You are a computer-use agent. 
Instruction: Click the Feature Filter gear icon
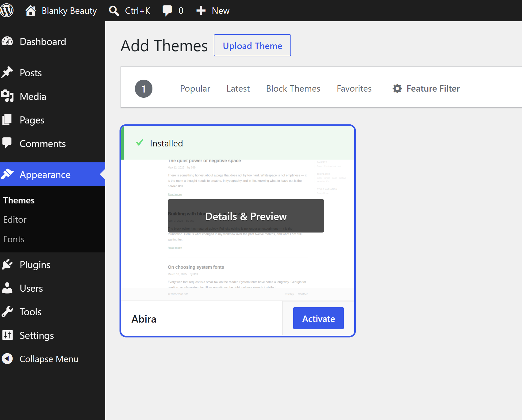pyautogui.click(x=397, y=89)
